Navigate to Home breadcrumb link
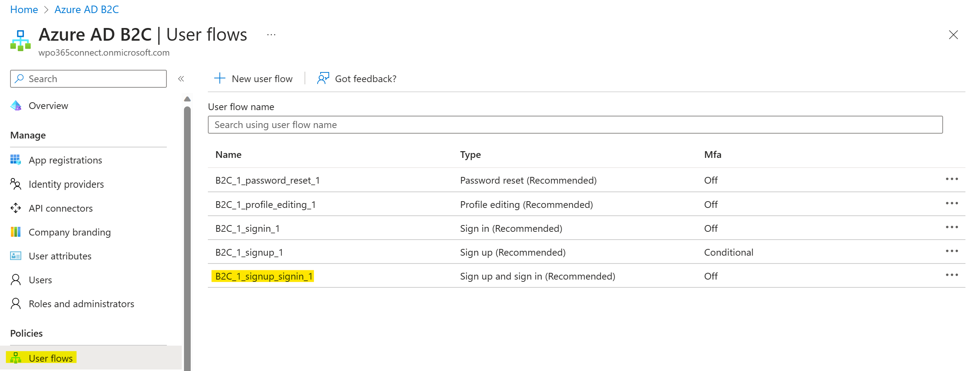Screen dimensions: 980x371 pyautogui.click(x=24, y=9)
